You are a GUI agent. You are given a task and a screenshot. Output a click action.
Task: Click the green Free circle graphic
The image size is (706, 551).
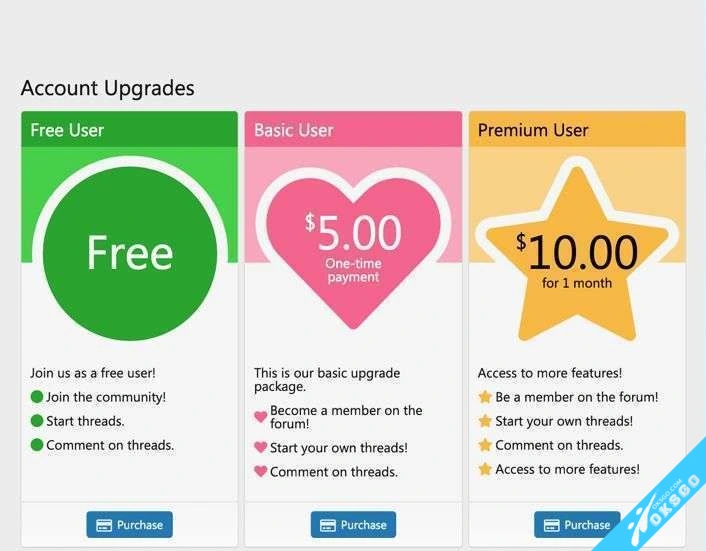(x=130, y=254)
